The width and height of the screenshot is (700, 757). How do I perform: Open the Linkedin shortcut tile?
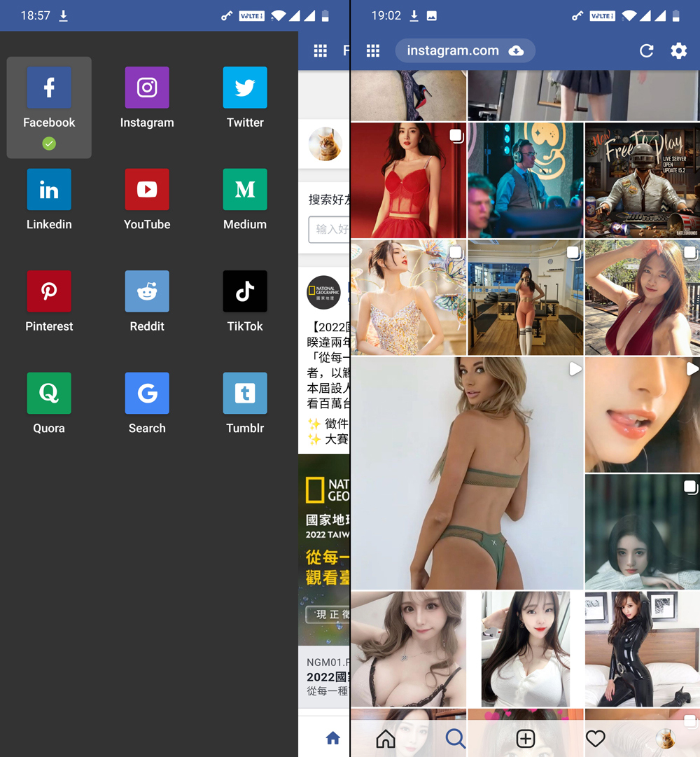pos(49,200)
